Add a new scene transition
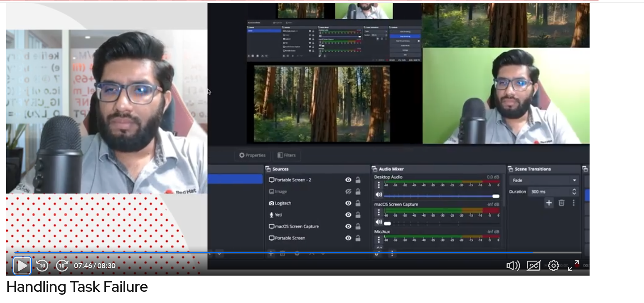This screenshot has width=644, height=303. (x=549, y=203)
